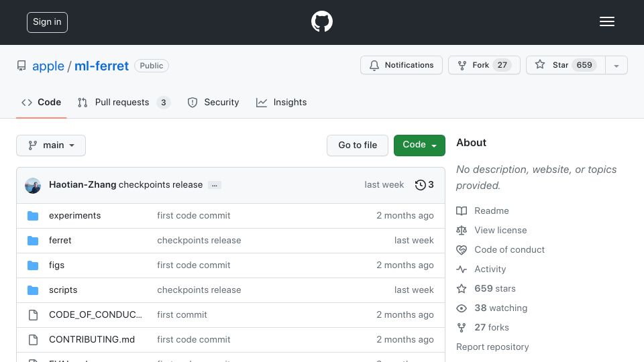This screenshot has height=362, width=644.
Task: Click the Code of conduct heart icon
Action: pos(462,250)
